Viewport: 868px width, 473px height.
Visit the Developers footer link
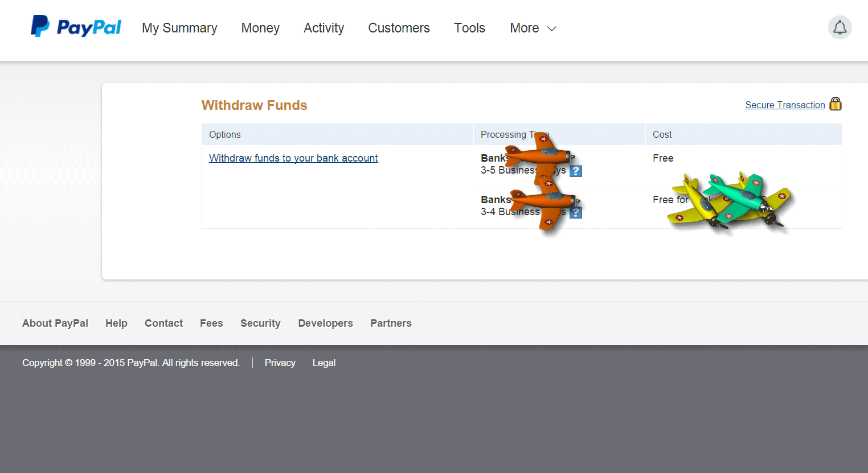click(325, 323)
